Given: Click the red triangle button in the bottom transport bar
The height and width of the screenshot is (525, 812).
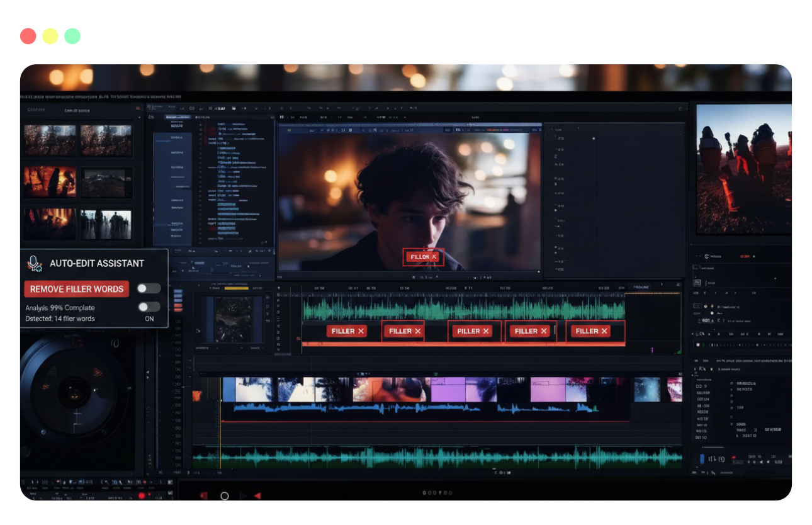Looking at the screenshot, I should coord(257,496).
